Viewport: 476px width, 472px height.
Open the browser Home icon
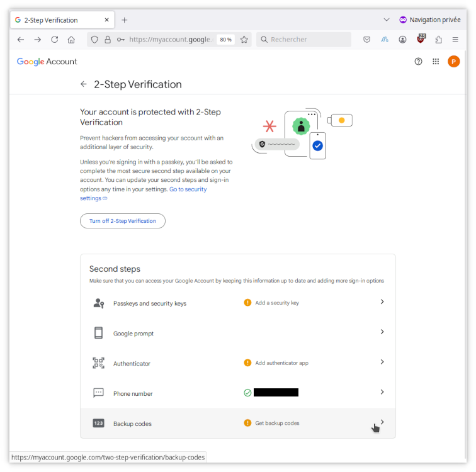(x=71, y=40)
